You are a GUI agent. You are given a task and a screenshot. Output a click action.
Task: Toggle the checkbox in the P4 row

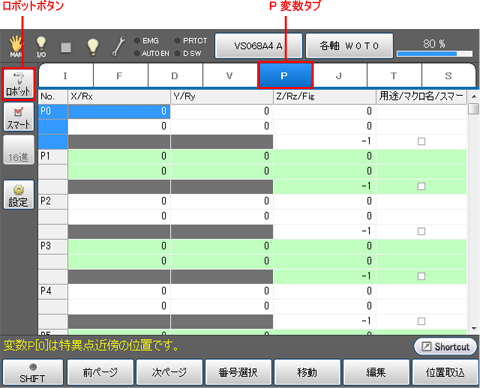(421, 321)
